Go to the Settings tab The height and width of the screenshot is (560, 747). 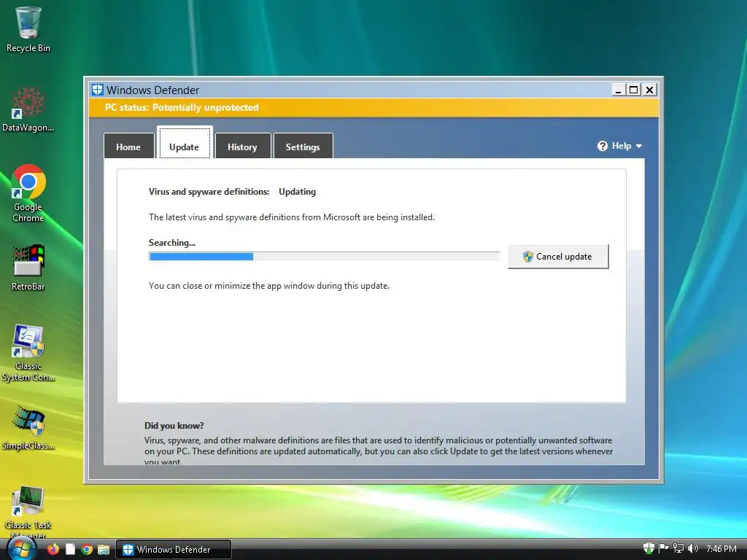303,147
